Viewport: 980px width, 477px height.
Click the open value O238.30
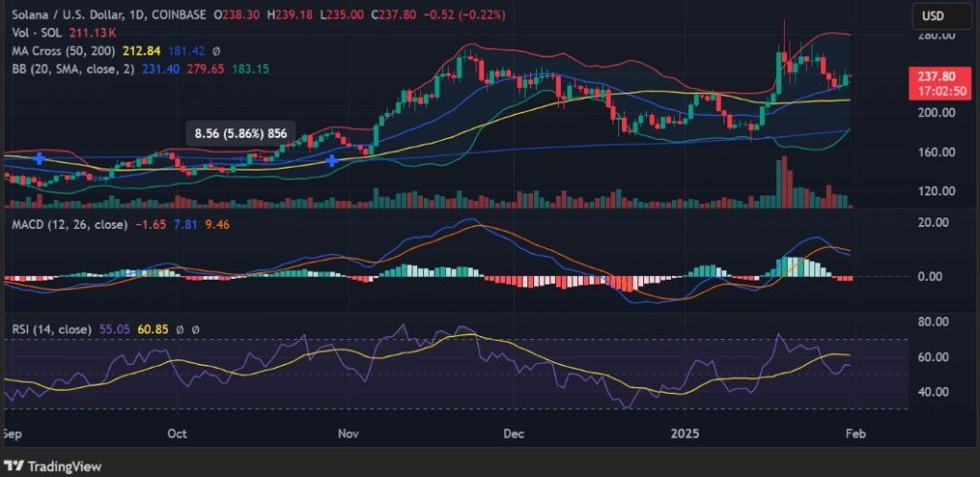(x=236, y=14)
